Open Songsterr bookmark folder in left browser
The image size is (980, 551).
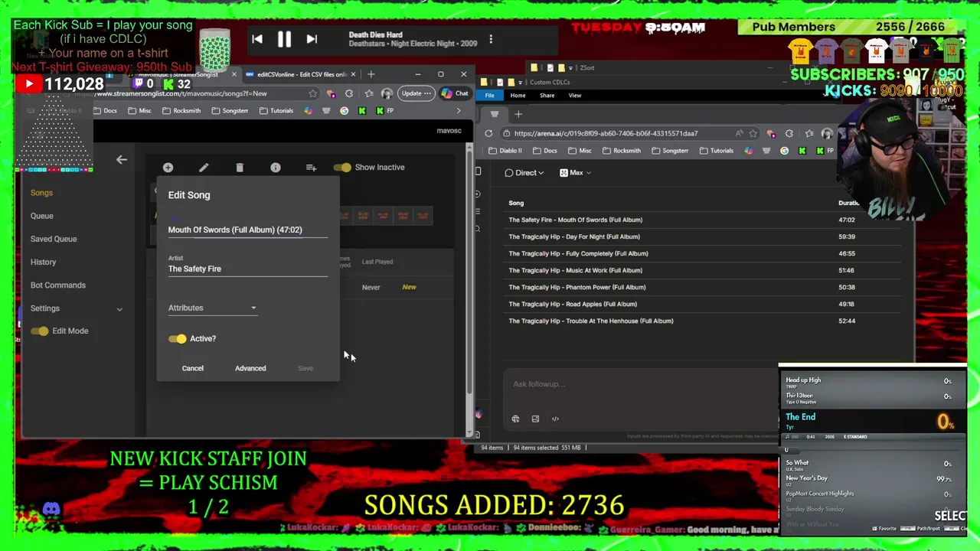point(229,111)
